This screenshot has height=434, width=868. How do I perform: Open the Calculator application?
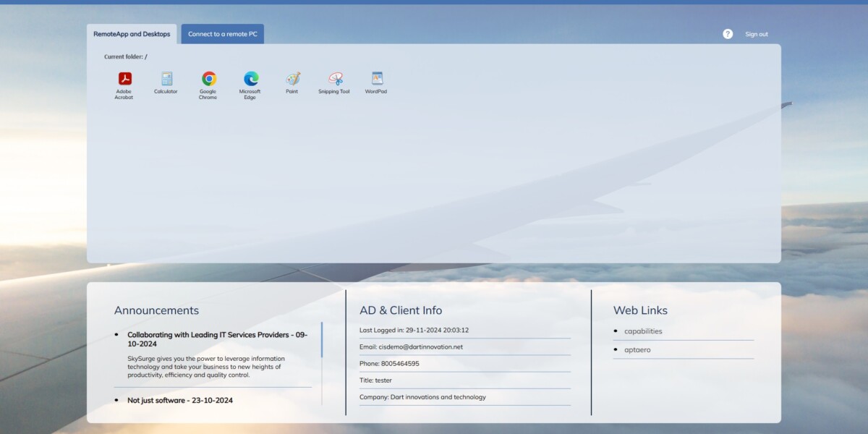[x=166, y=81]
